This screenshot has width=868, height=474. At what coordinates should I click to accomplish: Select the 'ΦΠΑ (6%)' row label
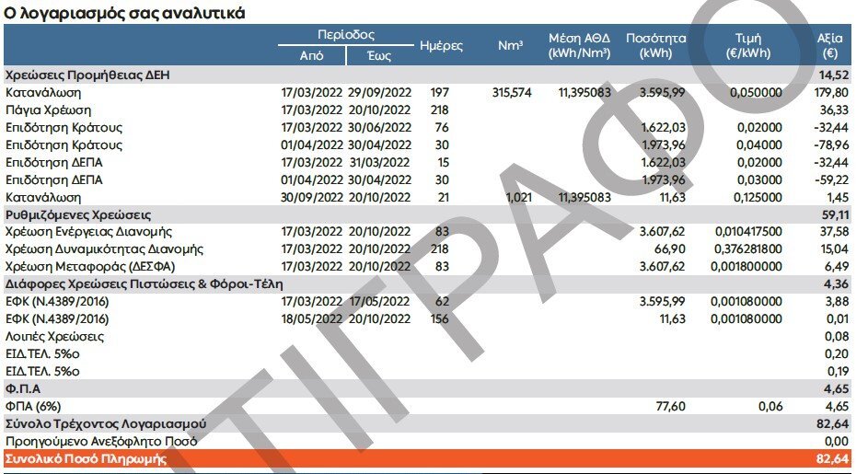pyautogui.click(x=32, y=407)
